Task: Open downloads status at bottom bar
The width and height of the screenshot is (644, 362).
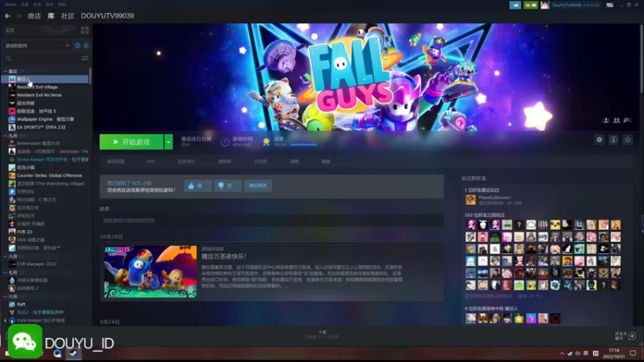Action: (322, 335)
